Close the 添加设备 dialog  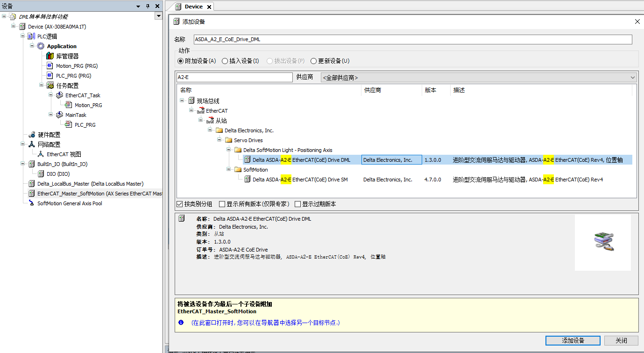637,22
